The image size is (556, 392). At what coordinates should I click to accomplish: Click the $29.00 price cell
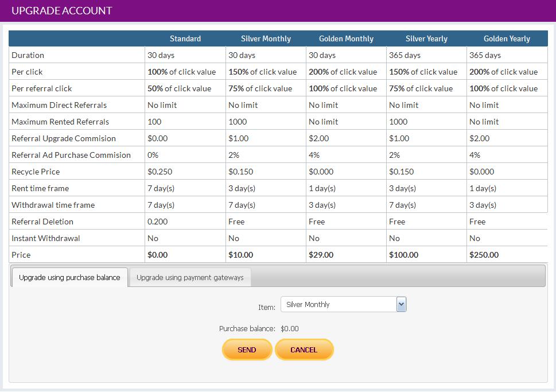coord(321,255)
